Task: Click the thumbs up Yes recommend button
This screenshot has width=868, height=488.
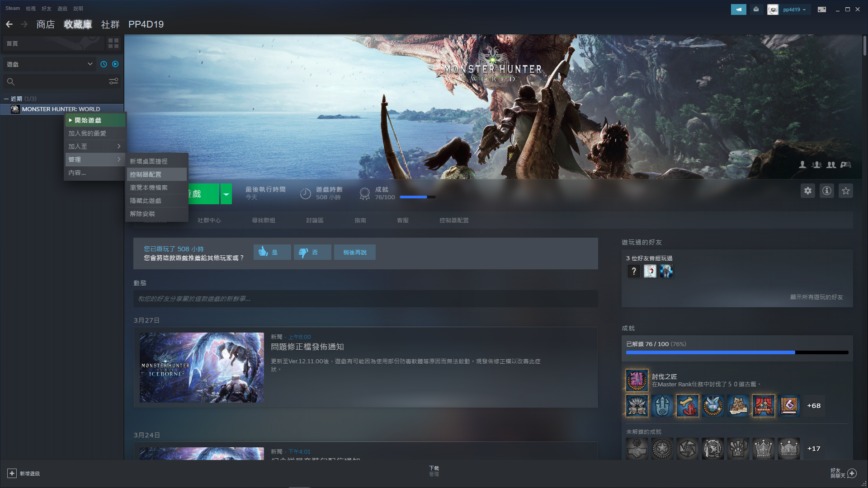Action: (272, 252)
